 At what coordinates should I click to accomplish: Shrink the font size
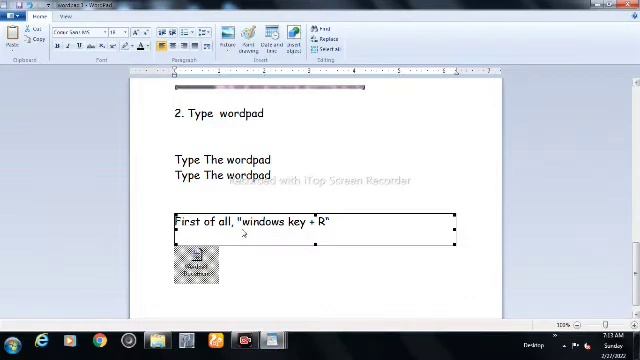(146, 32)
